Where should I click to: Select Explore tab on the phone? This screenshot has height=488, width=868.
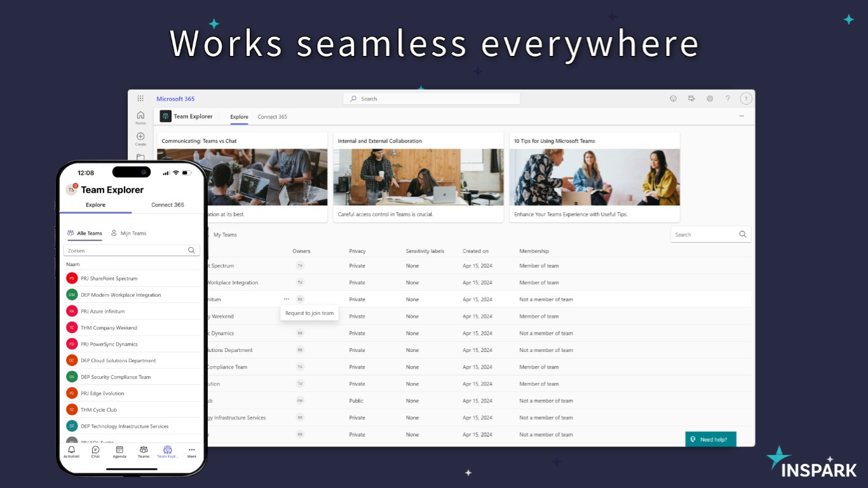tap(95, 205)
